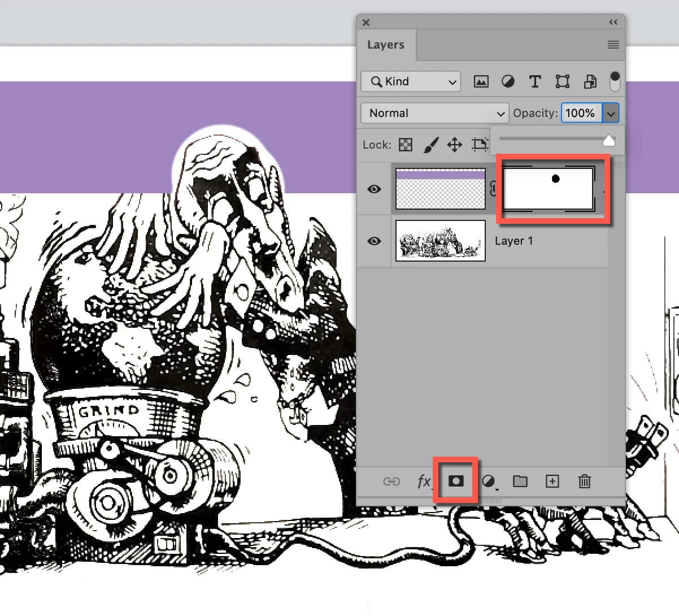Hide the purple fill layer
Viewport: 679px width, 616px height.
tap(374, 189)
